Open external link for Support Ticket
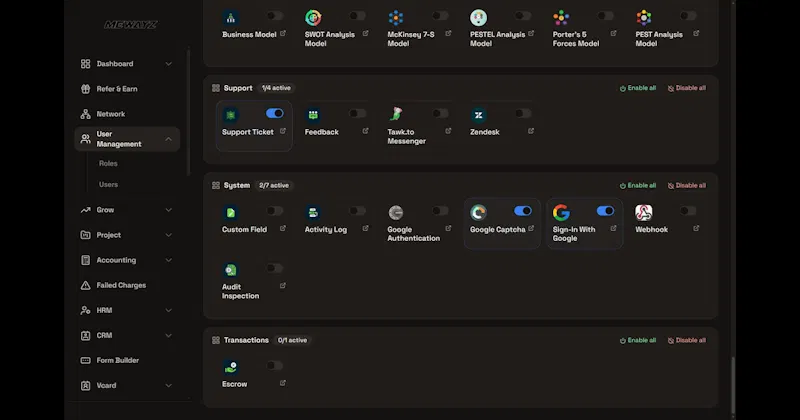This screenshot has width=800, height=420. pyautogui.click(x=283, y=131)
